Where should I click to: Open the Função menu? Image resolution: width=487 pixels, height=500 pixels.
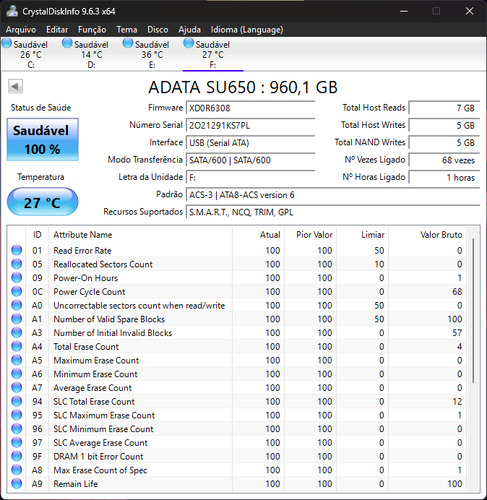(x=92, y=30)
